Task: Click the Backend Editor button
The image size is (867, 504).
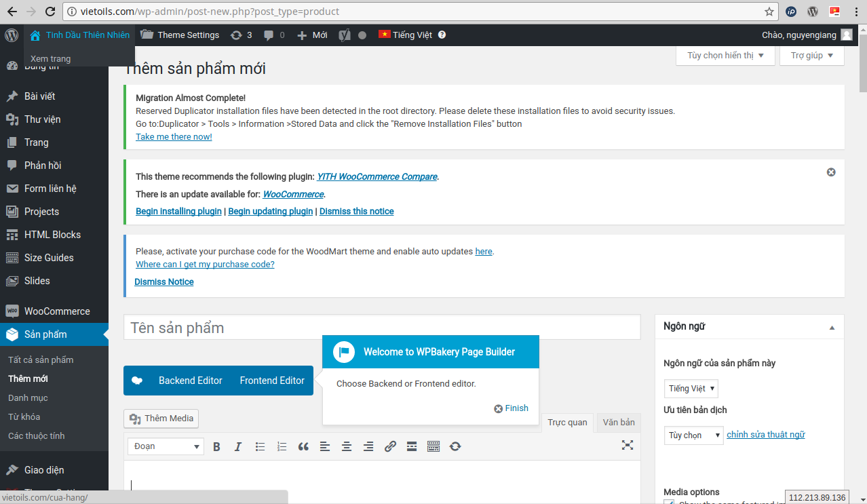Action: click(191, 381)
